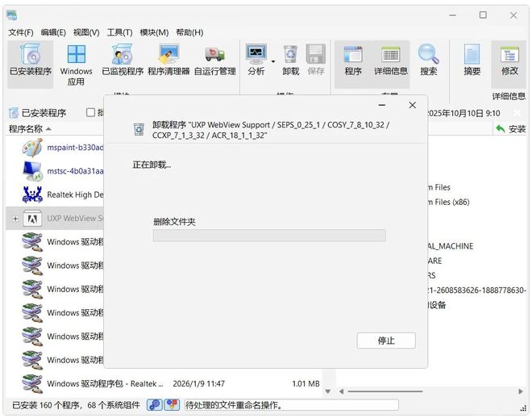Click the colored shield status bar icon
The image size is (532, 418).
[172, 404]
